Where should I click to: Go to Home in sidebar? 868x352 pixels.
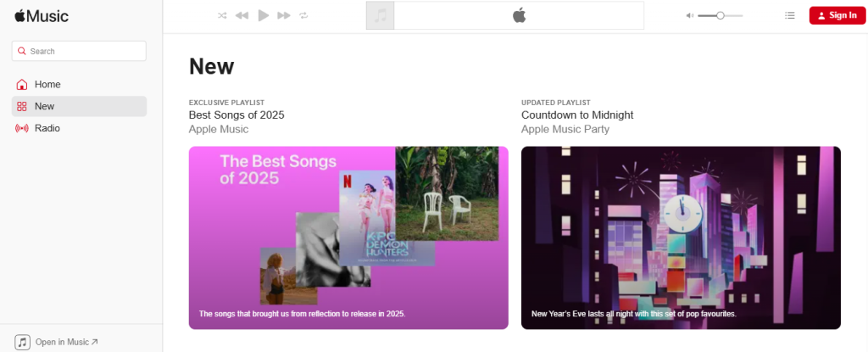pos(47,85)
